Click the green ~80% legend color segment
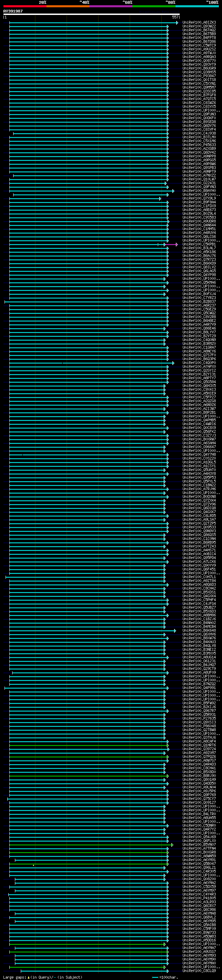This screenshot has width=222, height=980. point(154,6)
